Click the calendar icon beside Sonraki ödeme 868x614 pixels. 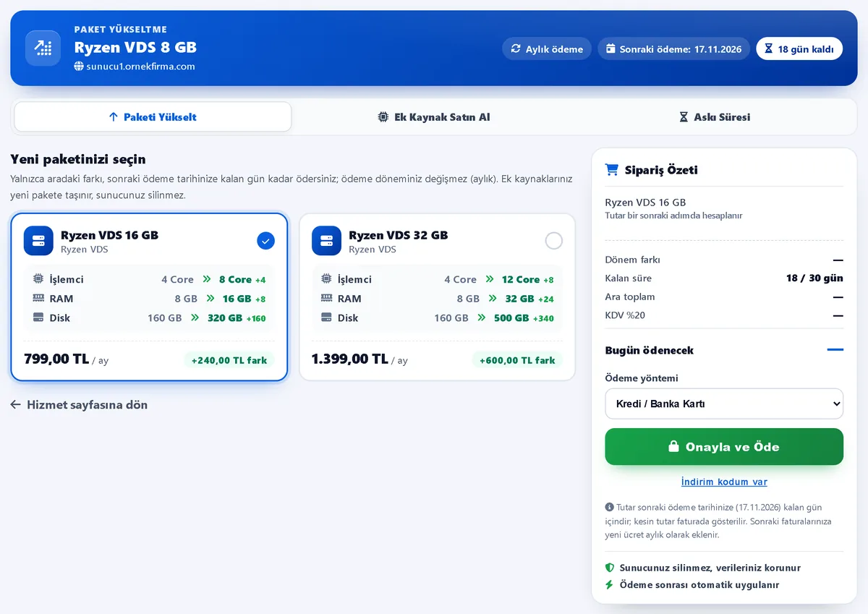pos(611,49)
